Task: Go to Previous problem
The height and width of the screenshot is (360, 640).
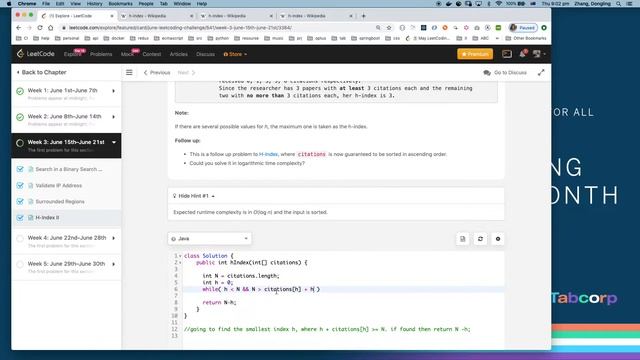Action: [x=157, y=73]
